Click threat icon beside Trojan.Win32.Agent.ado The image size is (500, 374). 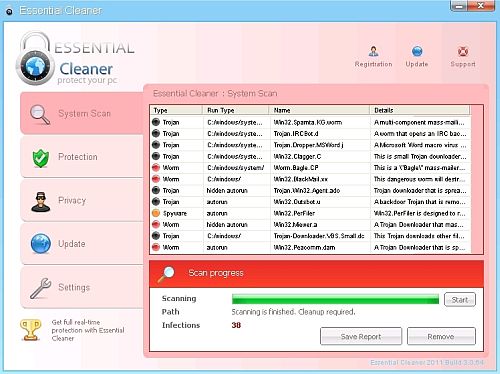tap(156, 190)
